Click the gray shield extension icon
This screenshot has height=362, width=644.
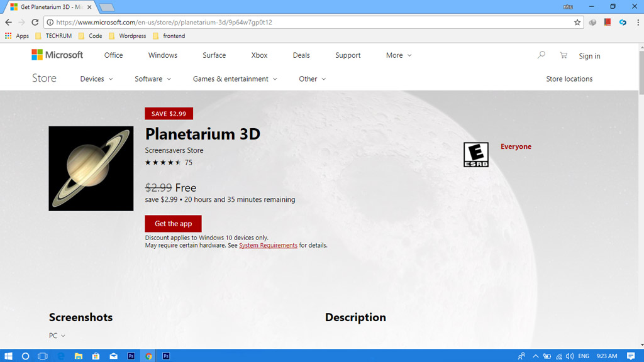pos(592,22)
